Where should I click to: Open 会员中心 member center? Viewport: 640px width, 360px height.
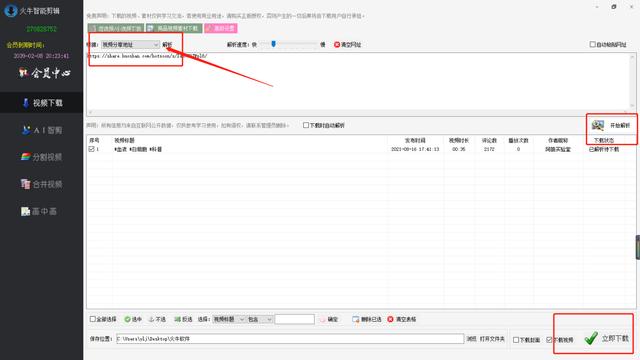click(44, 73)
